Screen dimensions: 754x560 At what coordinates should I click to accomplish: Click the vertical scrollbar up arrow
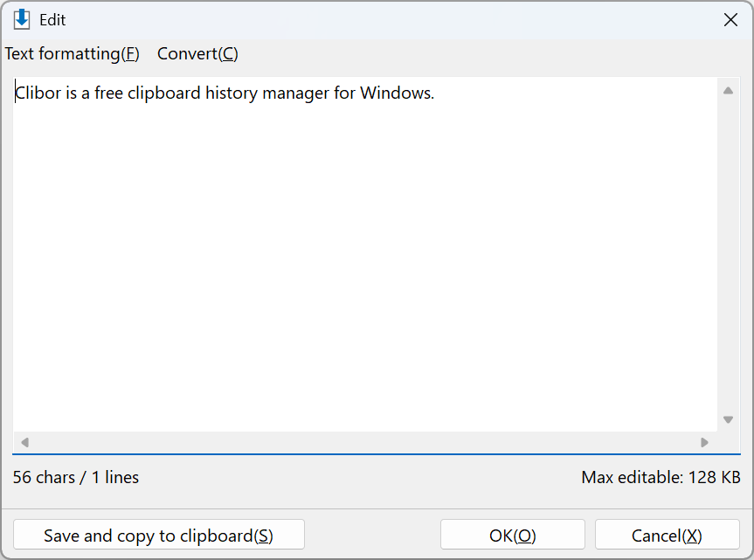point(728,90)
